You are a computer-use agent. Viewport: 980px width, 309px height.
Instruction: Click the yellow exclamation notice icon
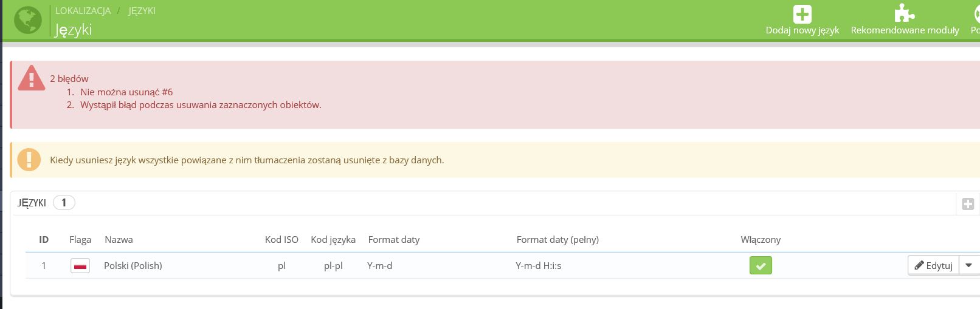click(x=29, y=160)
